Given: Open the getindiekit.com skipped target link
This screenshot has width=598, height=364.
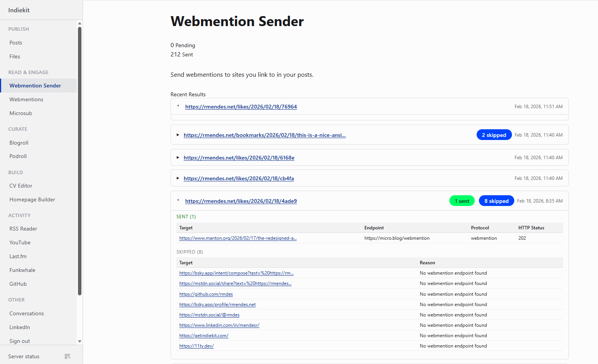Looking at the screenshot, I should click(x=204, y=336).
